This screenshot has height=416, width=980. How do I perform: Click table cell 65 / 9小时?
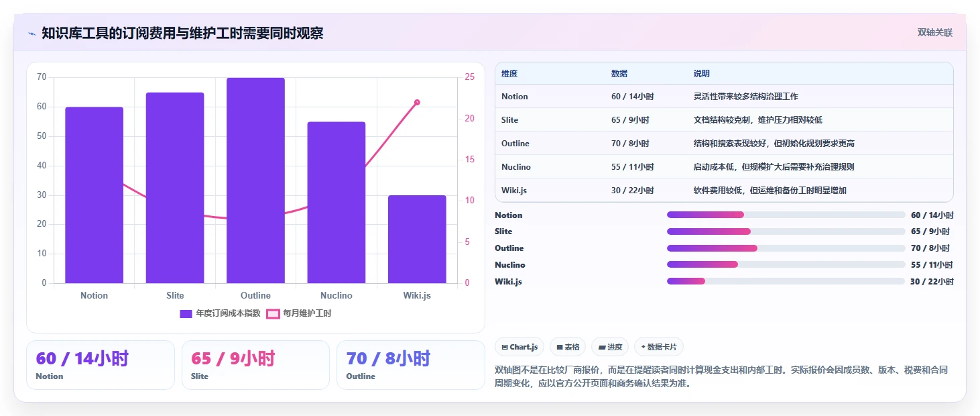point(630,120)
